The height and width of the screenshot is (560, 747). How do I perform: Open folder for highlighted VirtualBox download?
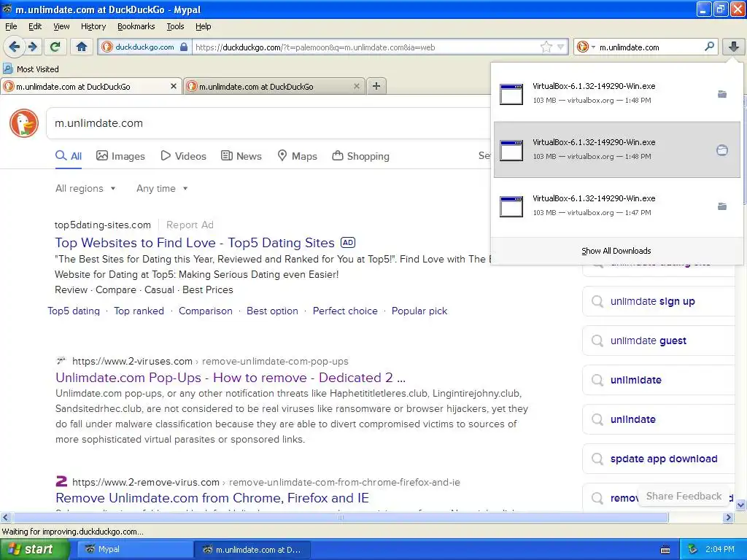722,150
